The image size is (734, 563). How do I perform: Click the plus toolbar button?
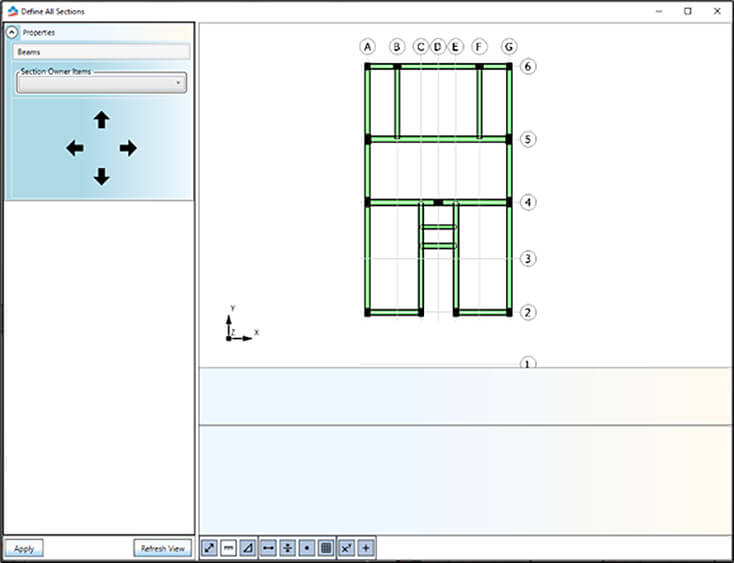[x=366, y=548]
